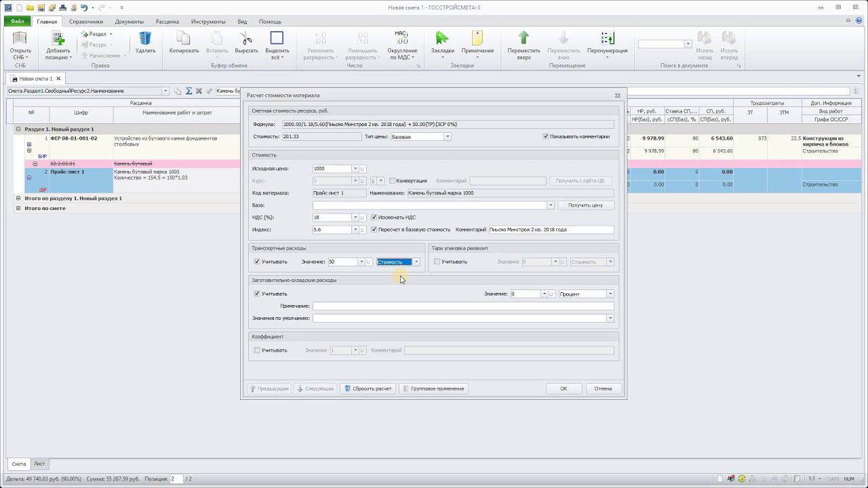Viewport: 868px width, 488px height.
Task: Click the Округление по МДС icon
Action: (x=402, y=39)
